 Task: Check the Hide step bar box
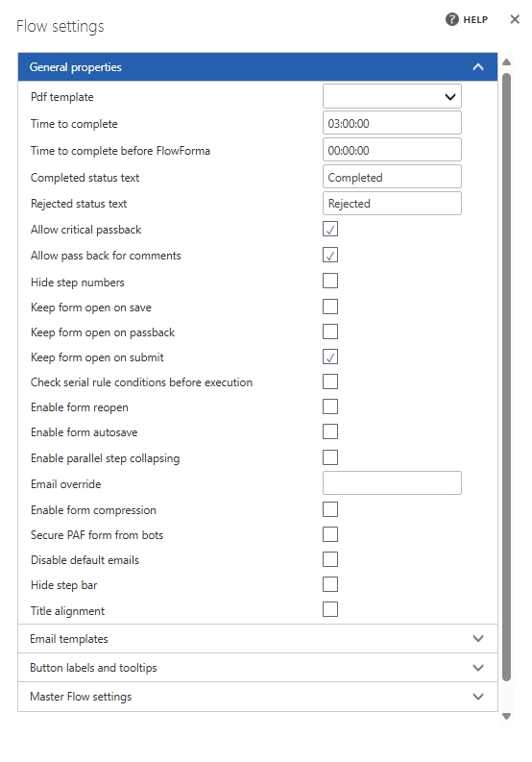click(x=330, y=584)
